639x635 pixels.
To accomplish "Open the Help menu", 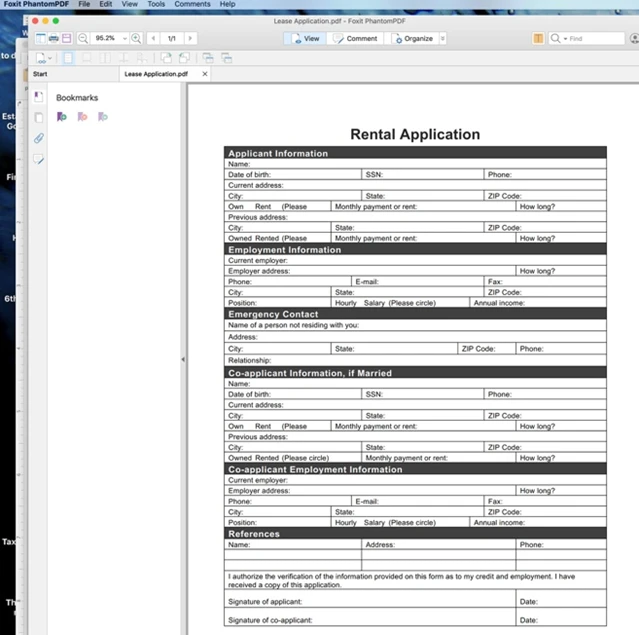I will tap(227, 4).
